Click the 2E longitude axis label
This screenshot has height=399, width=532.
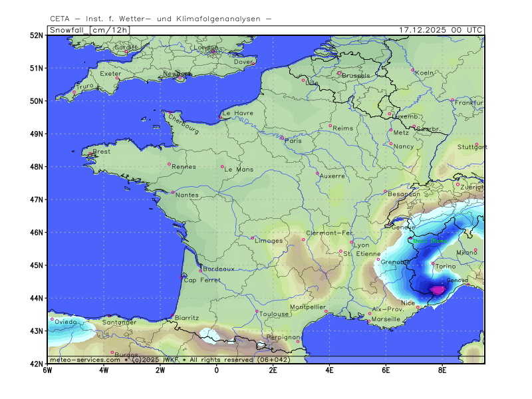point(273,370)
